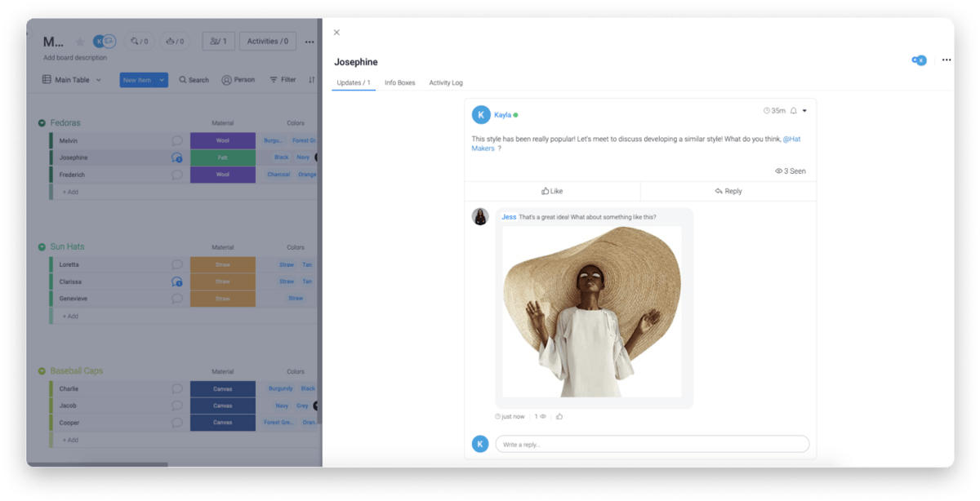Screen dimensions: 980x501
Task: Filter the board by Person
Action: [238, 80]
